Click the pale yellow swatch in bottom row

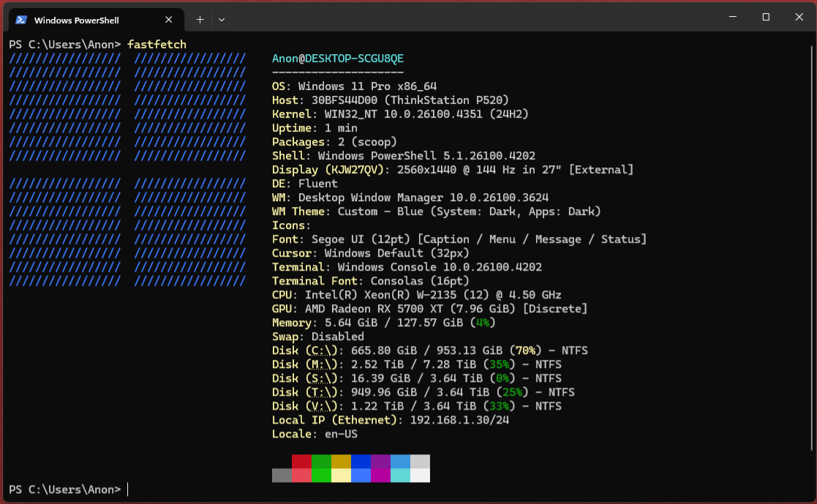point(342,475)
